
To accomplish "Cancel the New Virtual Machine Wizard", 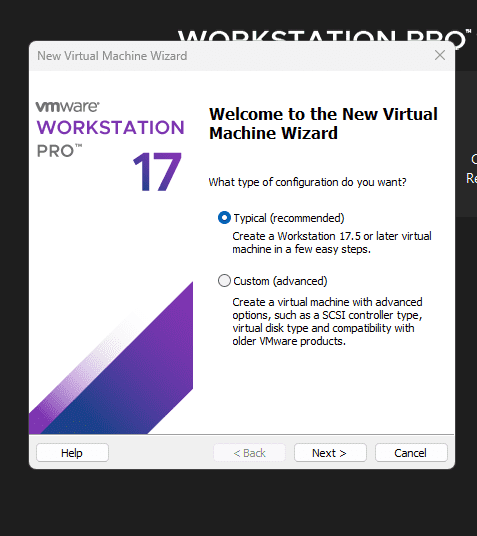I will (411, 453).
